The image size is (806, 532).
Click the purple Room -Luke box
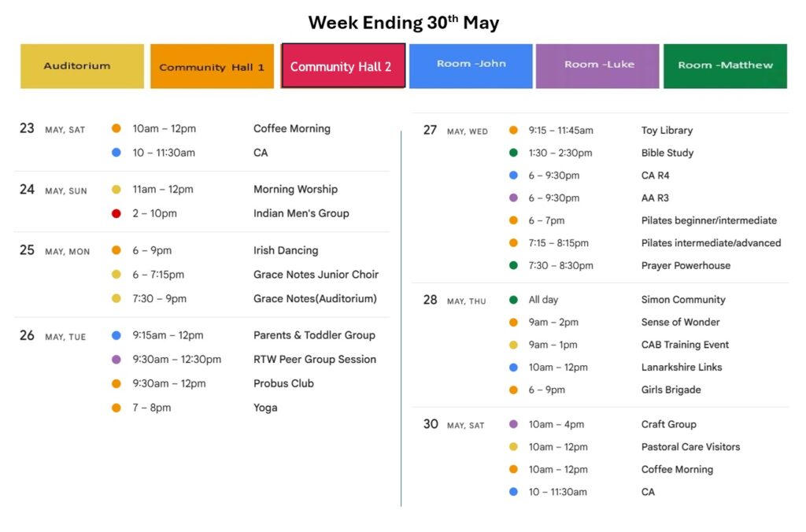point(597,65)
